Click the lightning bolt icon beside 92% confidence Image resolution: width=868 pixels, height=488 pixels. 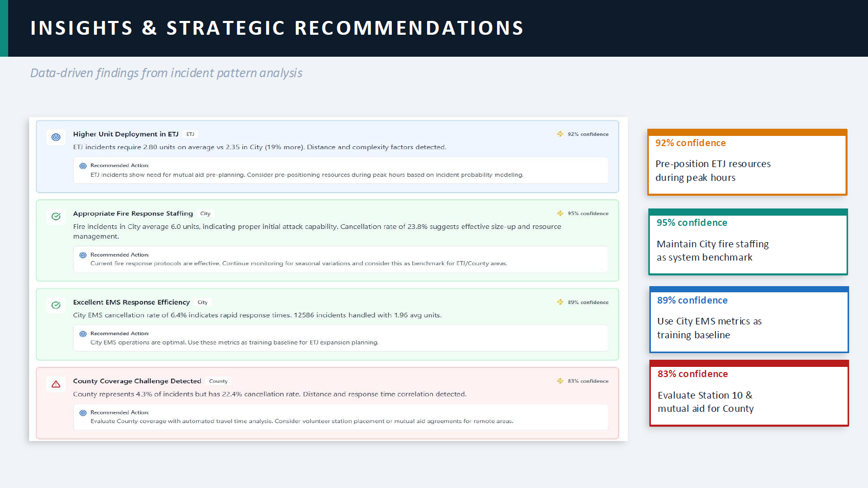[560, 134]
